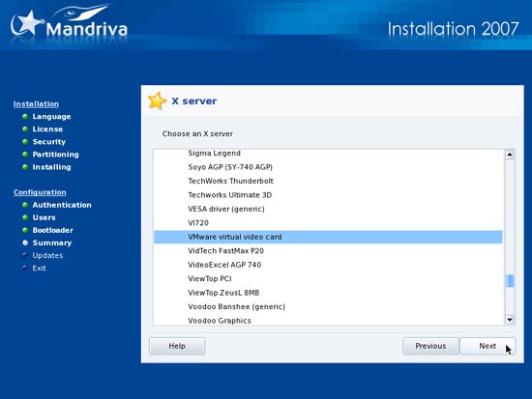Click the License step label
Viewport: 532px width, 399px height.
(47, 129)
